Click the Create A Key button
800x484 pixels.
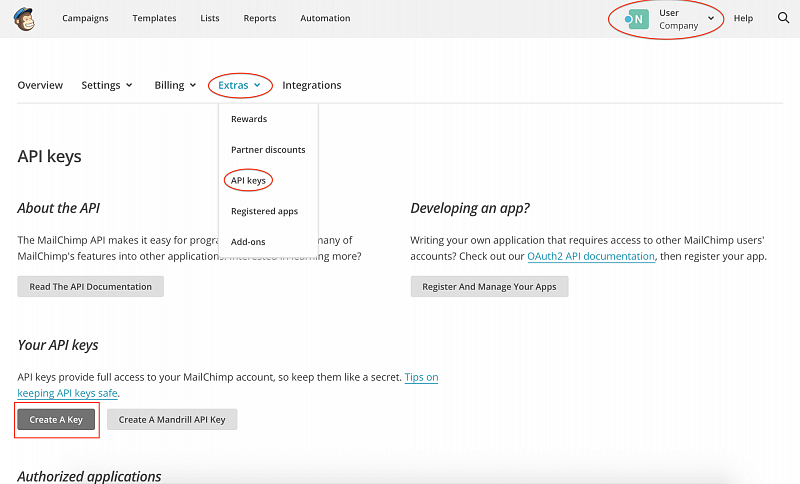(x=56, y=419)
